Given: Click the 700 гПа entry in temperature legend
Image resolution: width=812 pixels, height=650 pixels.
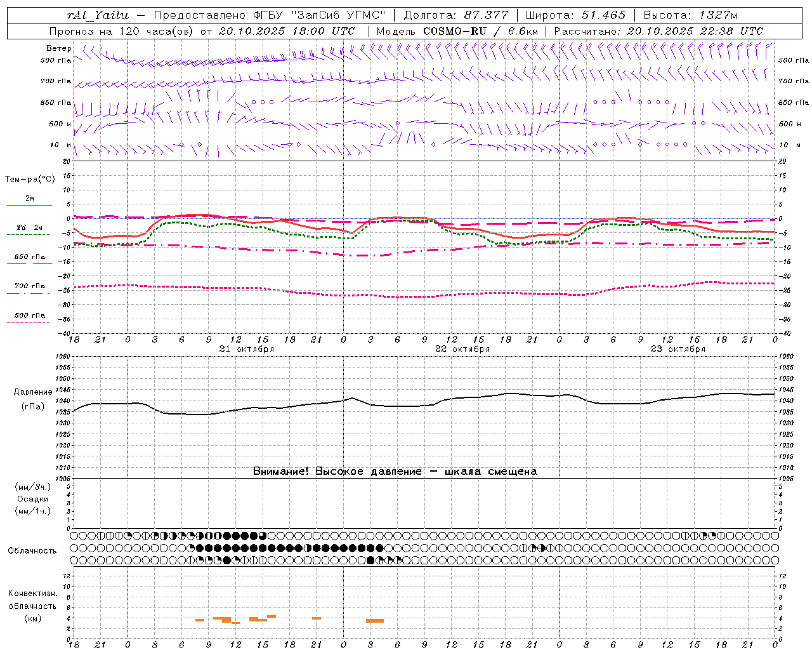Looking at the screenshot, I should [29, 286].
